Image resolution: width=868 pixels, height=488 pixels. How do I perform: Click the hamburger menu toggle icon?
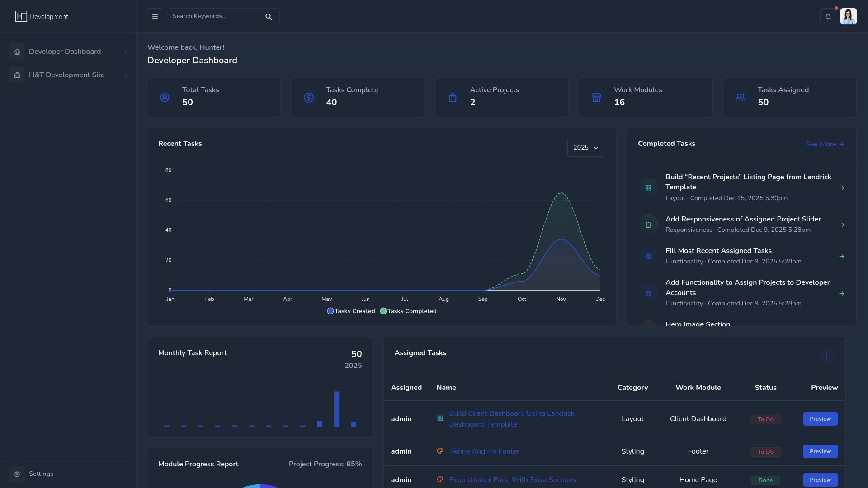coord(155,17)
